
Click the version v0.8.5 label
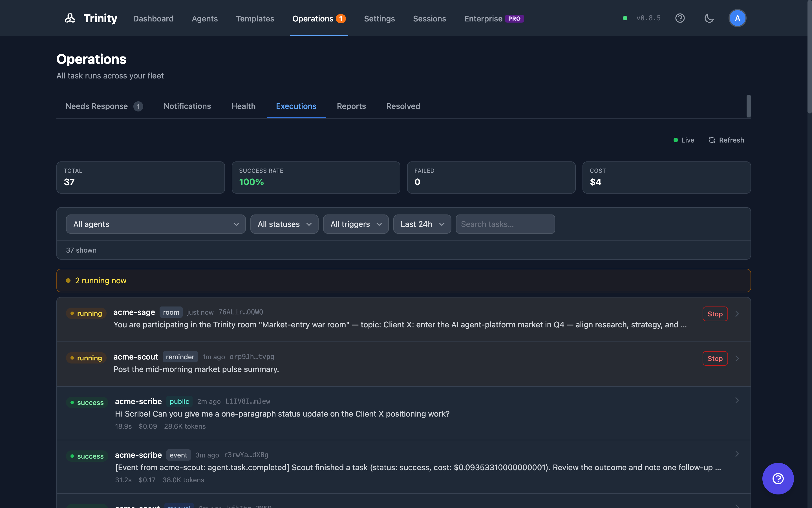648,18
